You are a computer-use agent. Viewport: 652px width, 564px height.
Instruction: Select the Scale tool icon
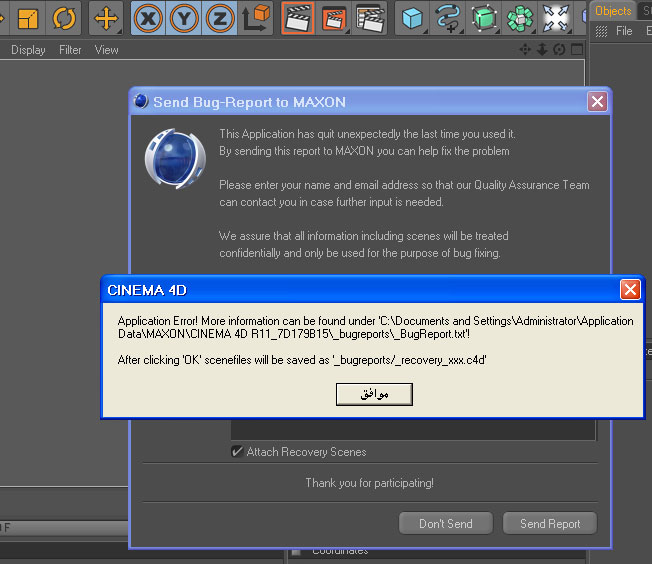tap(28, 19)
